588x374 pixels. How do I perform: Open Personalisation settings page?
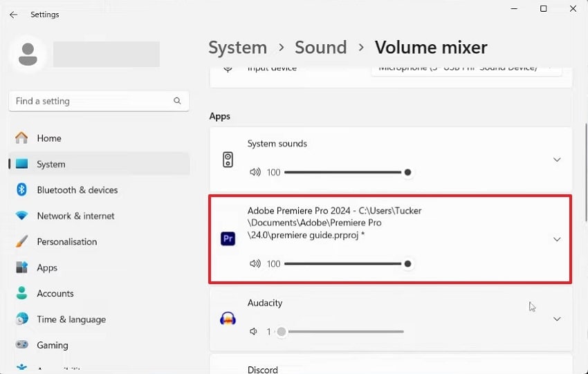click(66, 242)
